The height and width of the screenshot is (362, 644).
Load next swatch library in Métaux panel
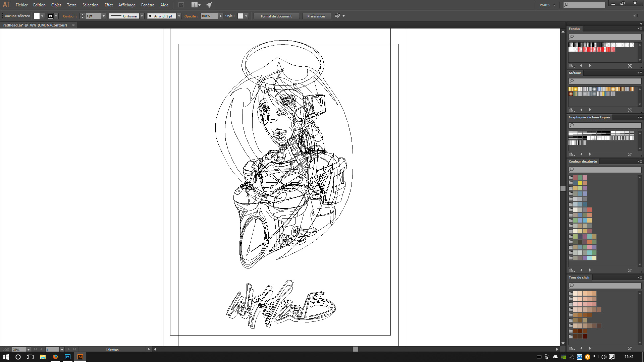(590, 110)
